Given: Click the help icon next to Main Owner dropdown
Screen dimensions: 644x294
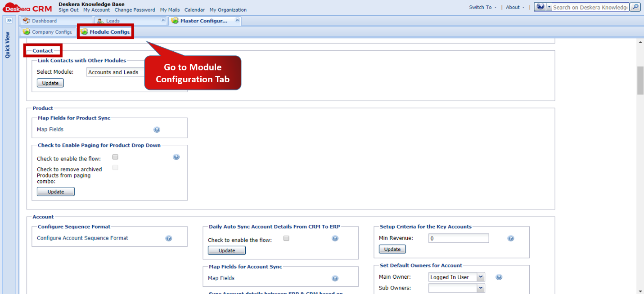Looking at the screenshot, I should tap(499, 277).
